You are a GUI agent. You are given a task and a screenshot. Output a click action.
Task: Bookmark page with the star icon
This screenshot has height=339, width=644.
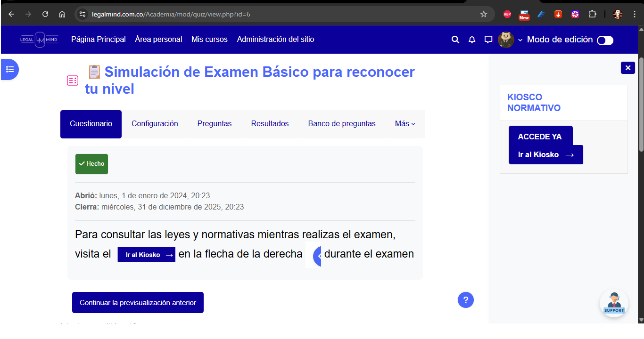point(483,14)
